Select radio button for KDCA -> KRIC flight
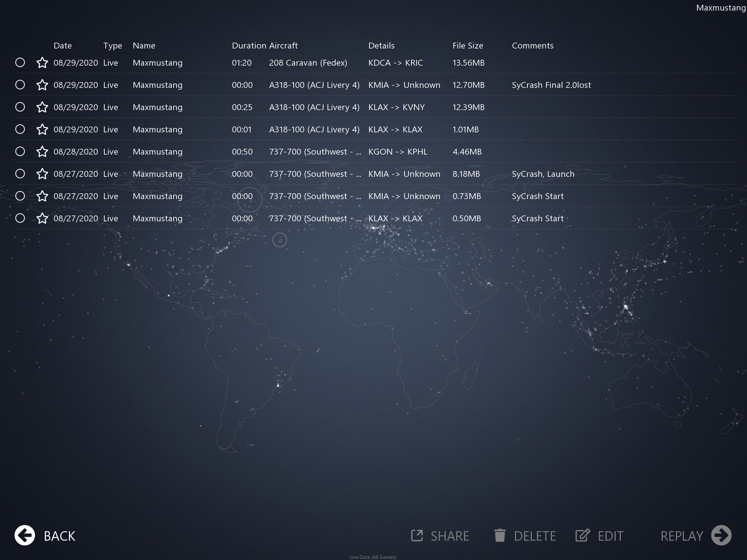 point(20,63)
